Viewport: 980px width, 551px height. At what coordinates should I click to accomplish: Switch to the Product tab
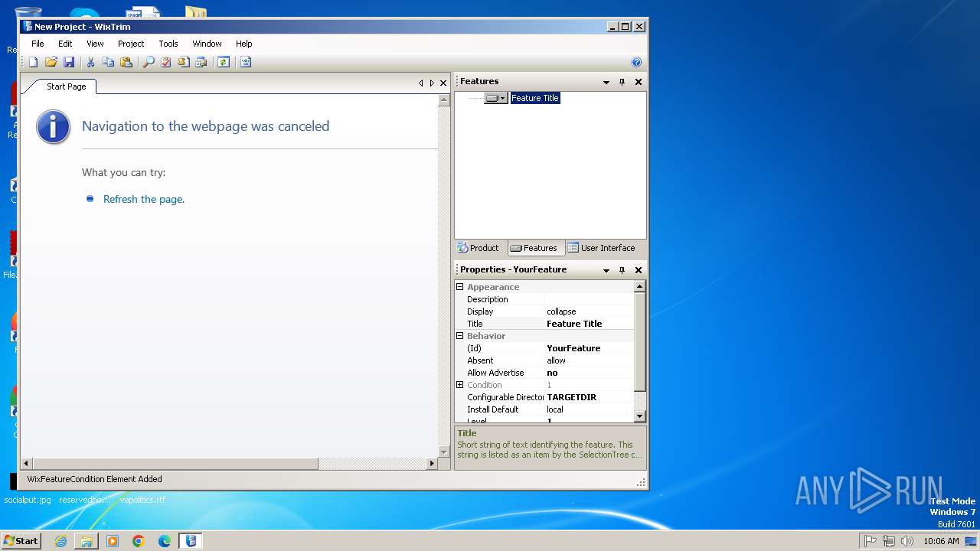point(478,248)
